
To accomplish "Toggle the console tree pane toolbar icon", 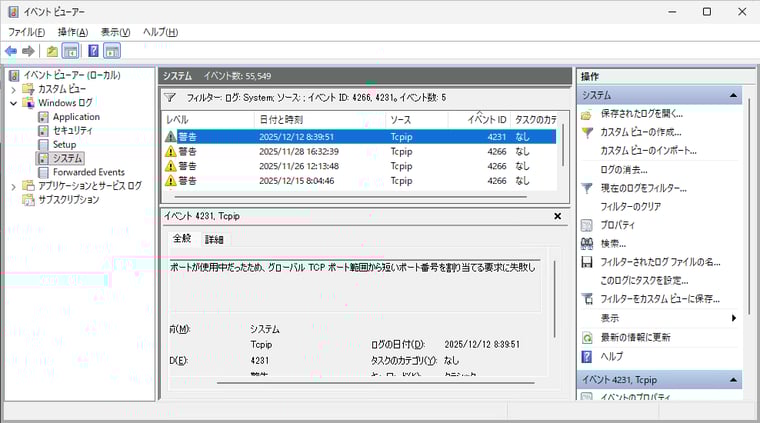I will click(x=71, y=51).
